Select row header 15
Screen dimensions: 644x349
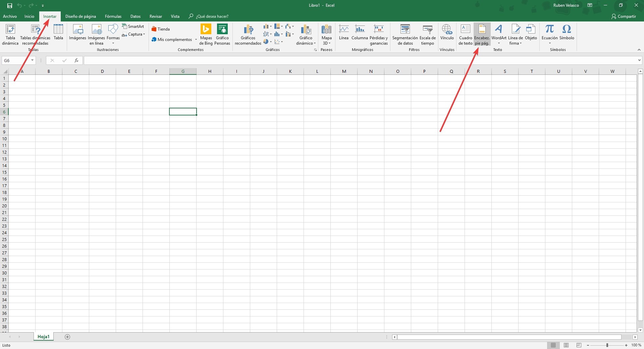tap(4, 172)
